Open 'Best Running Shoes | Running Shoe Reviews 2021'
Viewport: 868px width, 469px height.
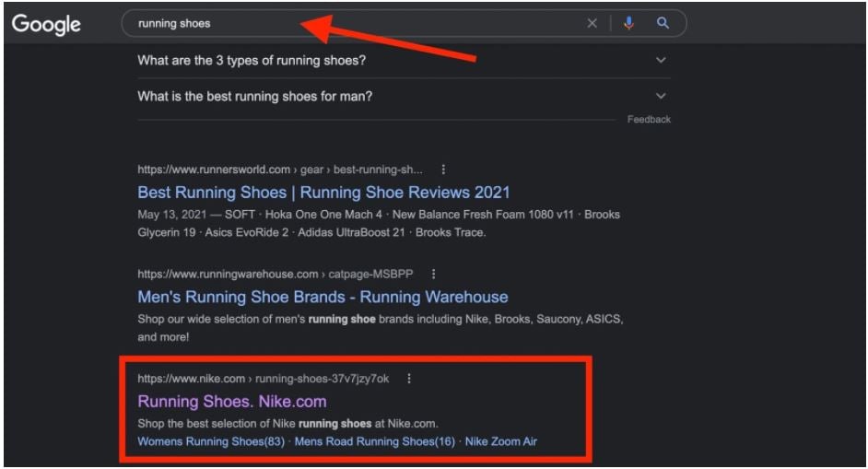323,193
